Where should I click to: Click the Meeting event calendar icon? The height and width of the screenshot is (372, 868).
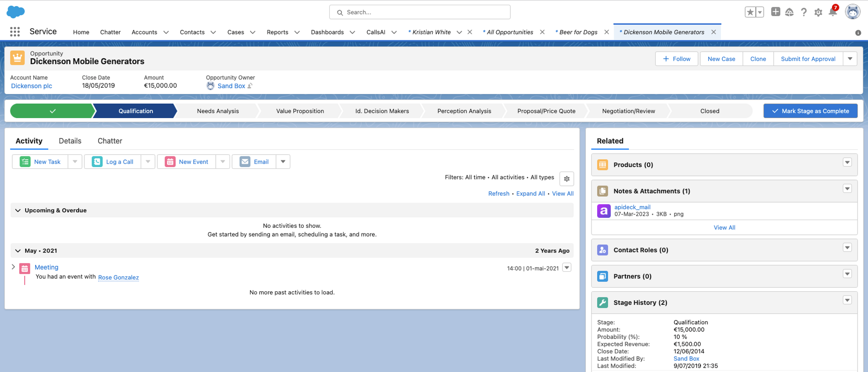25,269
